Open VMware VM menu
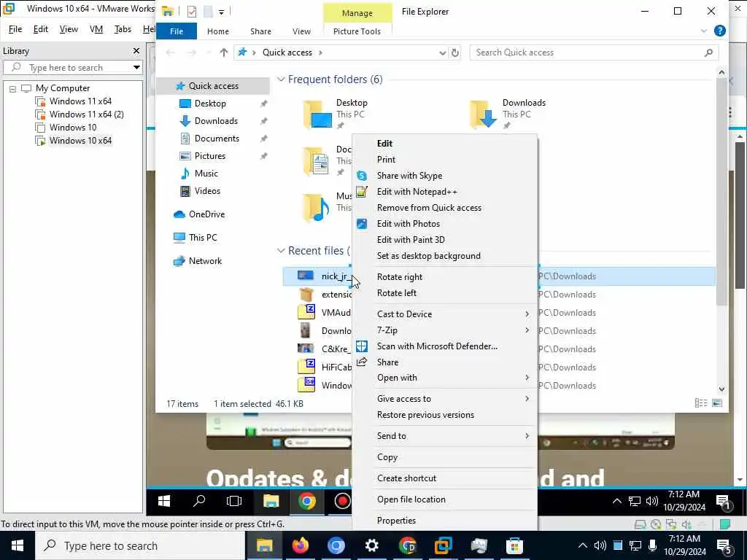This screenshot has height=560, width=747. (x=96, y=29)
